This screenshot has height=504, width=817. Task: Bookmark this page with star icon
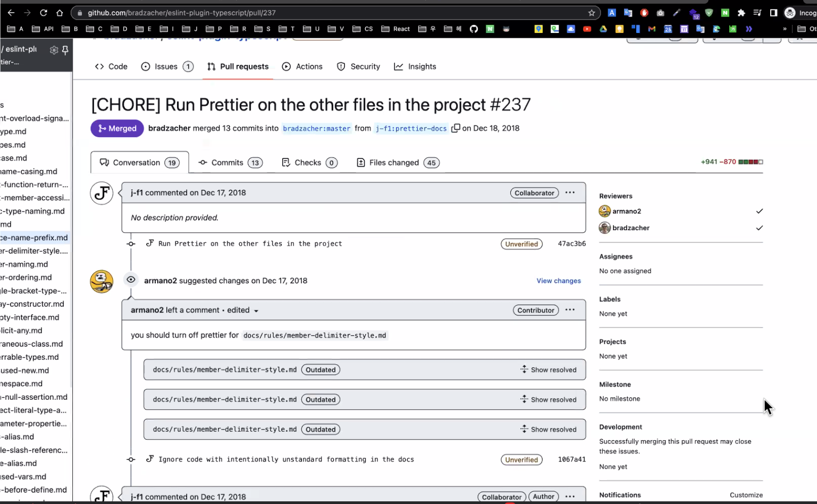(x=592, y=13)
